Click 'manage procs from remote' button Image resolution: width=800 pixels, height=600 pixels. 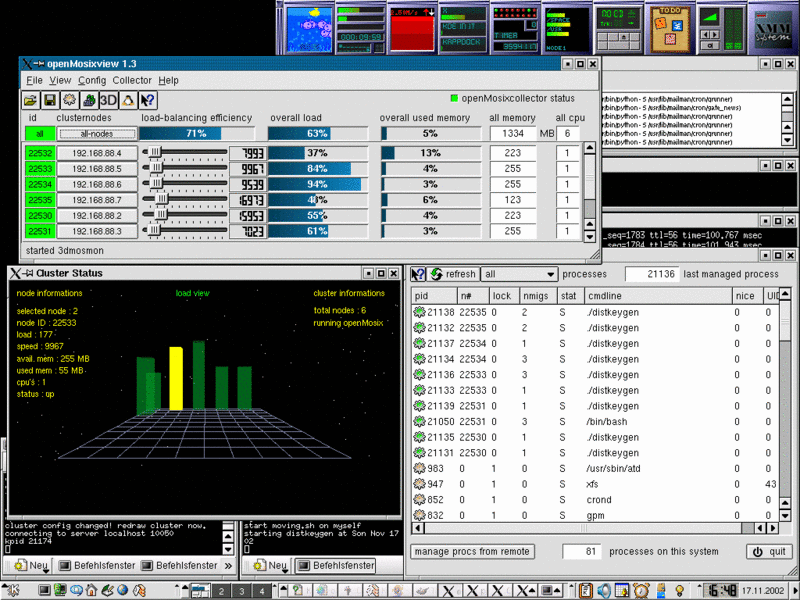pyautogui.click(x=471, y=551)
